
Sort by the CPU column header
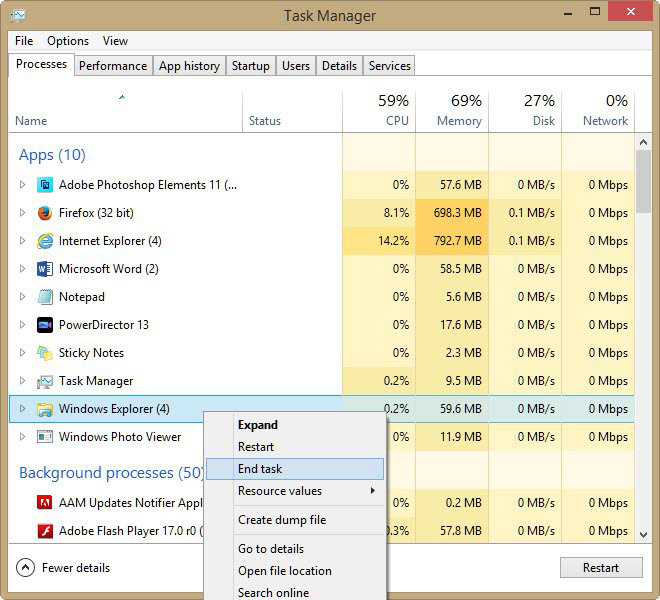click(379, 111)
